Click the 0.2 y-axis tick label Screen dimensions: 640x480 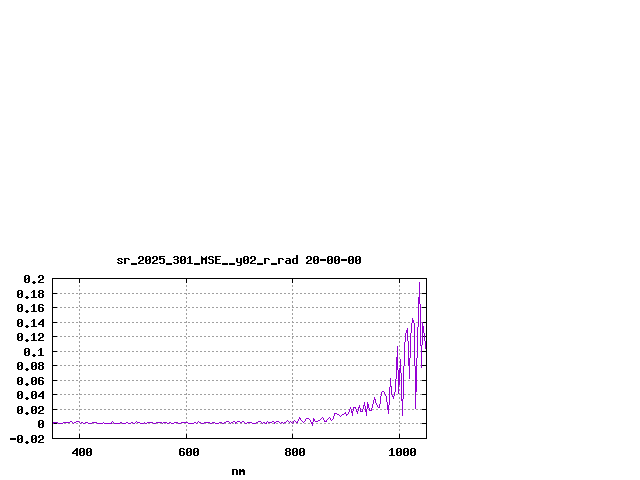[x=34, y=279]
